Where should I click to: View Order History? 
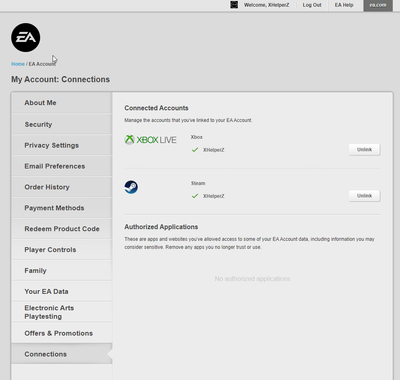[62, 187]
